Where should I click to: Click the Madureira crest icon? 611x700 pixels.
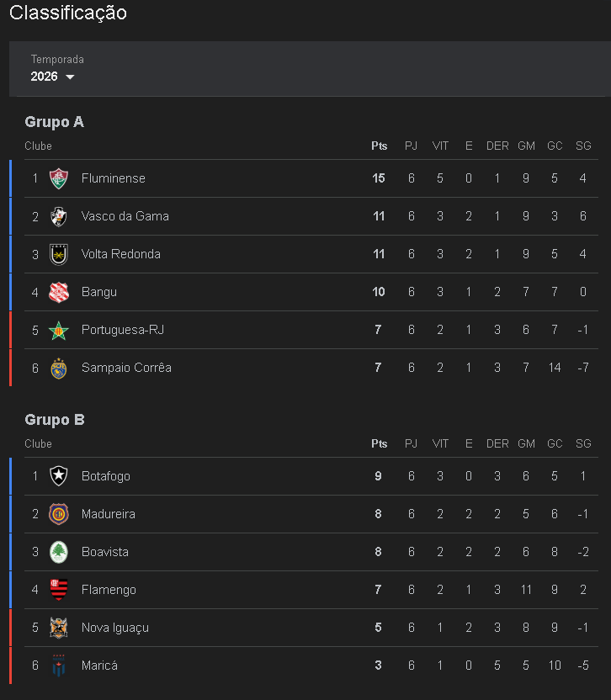click(58, 514)
